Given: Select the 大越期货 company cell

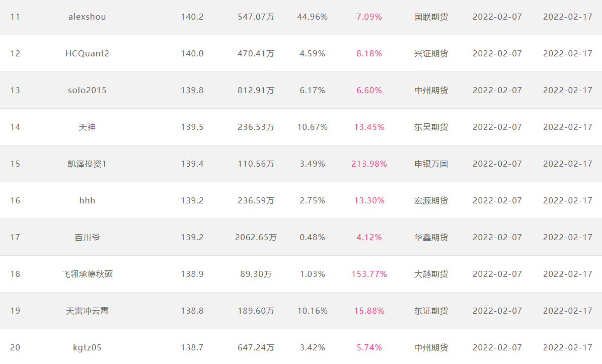Looking at the screenshot, I should [431, 274].
